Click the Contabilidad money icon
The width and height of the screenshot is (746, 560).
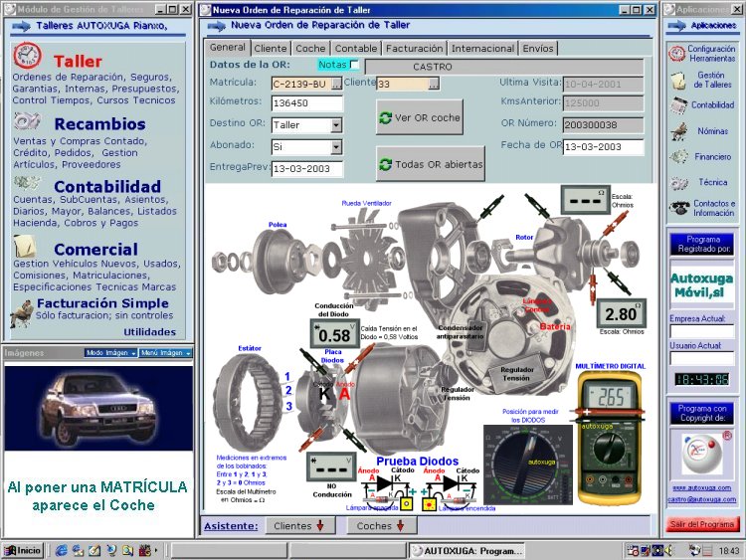point(27,183)
